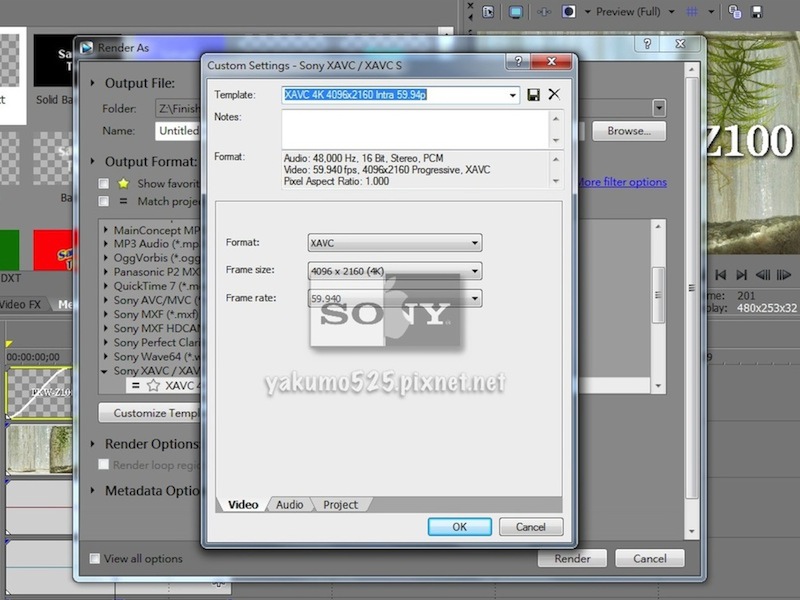The width and height of the screenshot is (800, 600).
Task: Collapse the Sony XAVC / XAVC S format group
Action: click(x=105, y=371)
